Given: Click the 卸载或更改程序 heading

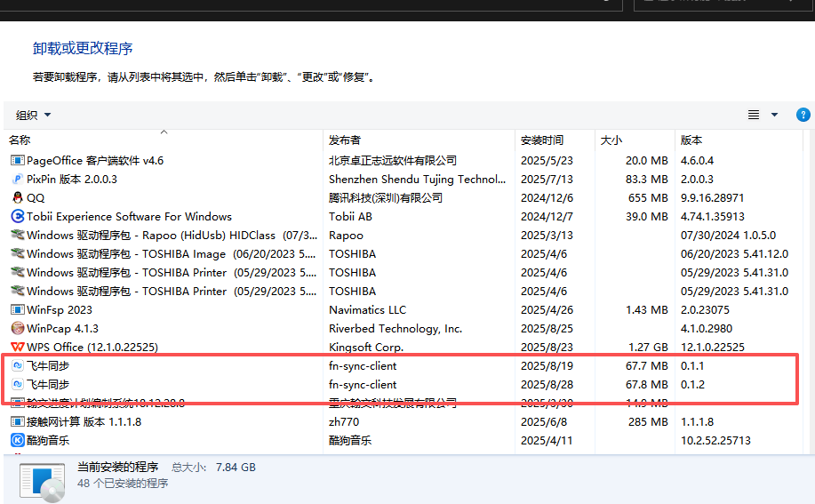Looking at the screenshot, I should (83, 48).
